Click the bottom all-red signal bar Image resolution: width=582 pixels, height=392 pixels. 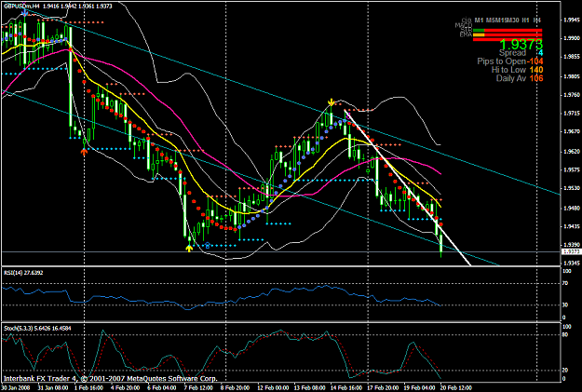tap(508, 39)
